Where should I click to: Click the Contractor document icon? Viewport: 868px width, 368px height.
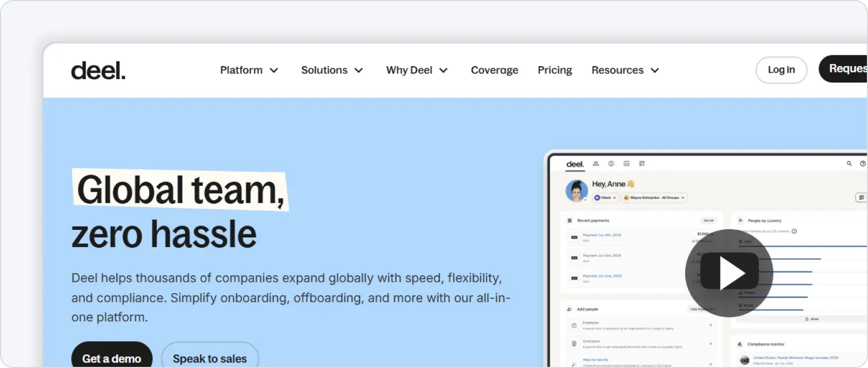pos(574,344)
